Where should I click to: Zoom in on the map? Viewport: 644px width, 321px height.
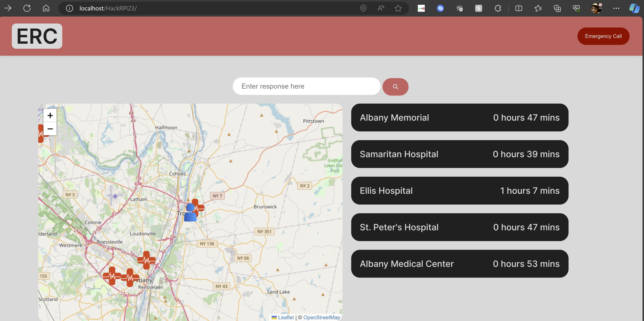point(50,115)
